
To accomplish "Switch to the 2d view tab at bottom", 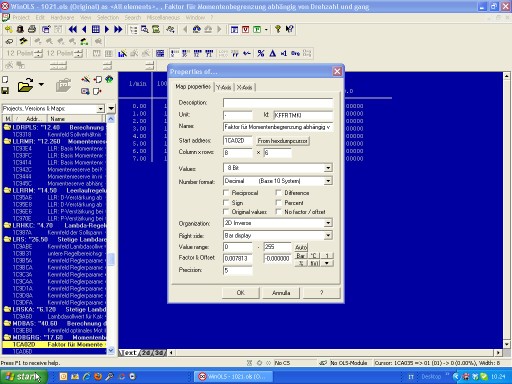I will (146, 352).
